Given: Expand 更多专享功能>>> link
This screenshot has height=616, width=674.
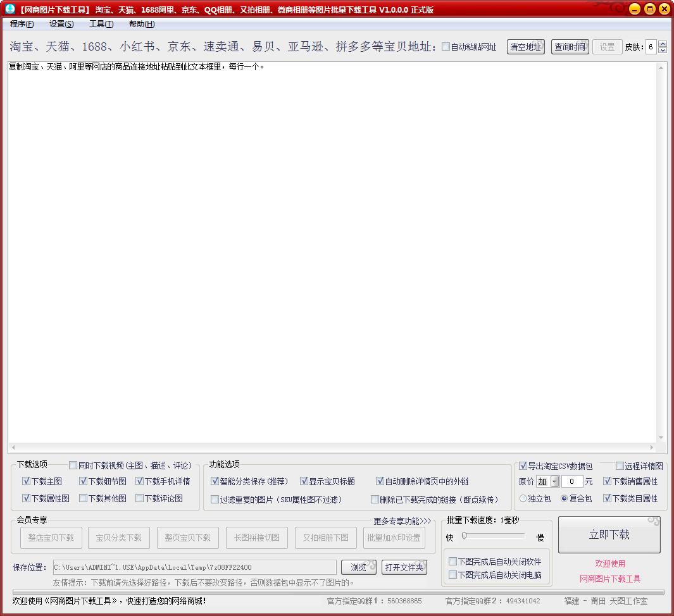Looking at the screenshot, I should click(402, 521).
